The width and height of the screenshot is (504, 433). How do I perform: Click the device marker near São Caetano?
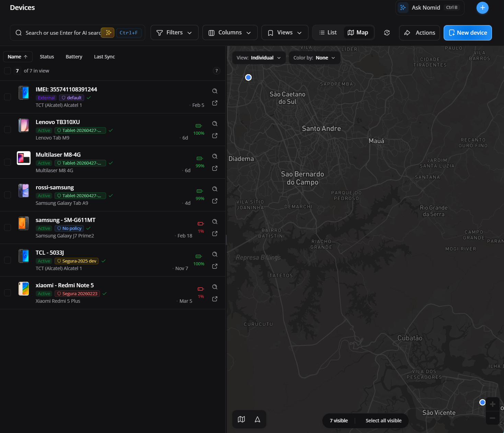pos(248,77)
